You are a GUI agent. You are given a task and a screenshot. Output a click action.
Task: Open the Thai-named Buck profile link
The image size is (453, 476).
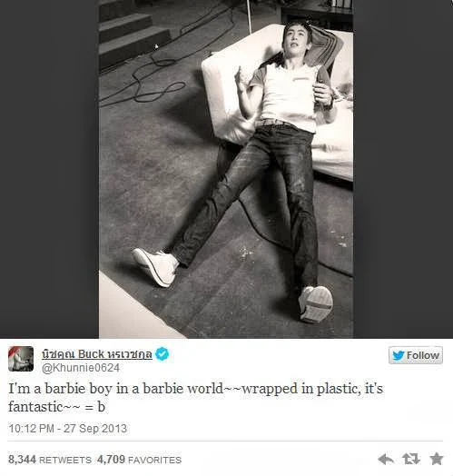coord(97,354)
